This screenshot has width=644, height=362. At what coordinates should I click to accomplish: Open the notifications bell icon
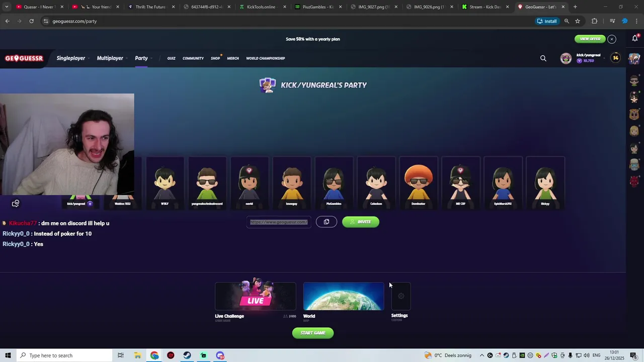[x=635, y=38]
